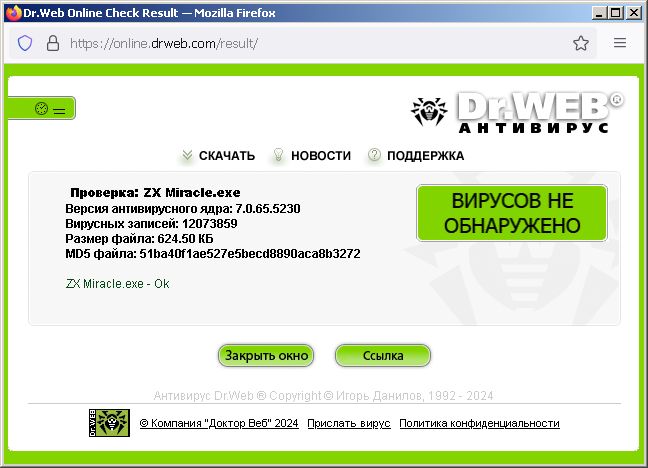Open the СКАЧАТЬ menu item

pos(227,156)
